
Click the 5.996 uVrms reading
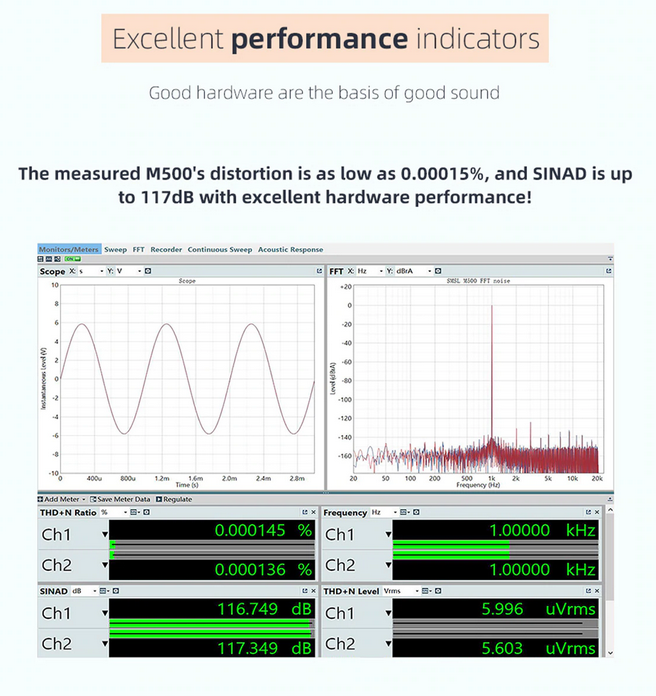click(538, 609)
